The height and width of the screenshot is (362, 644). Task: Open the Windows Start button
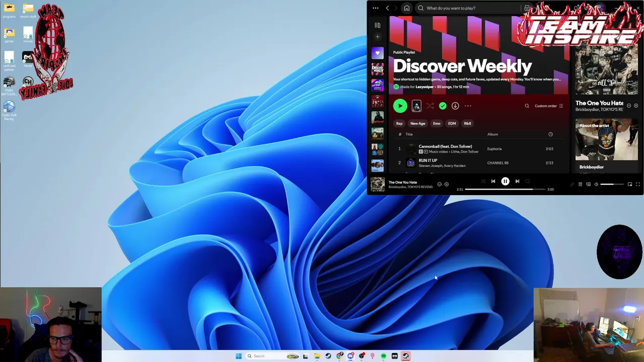click(238, 356)
